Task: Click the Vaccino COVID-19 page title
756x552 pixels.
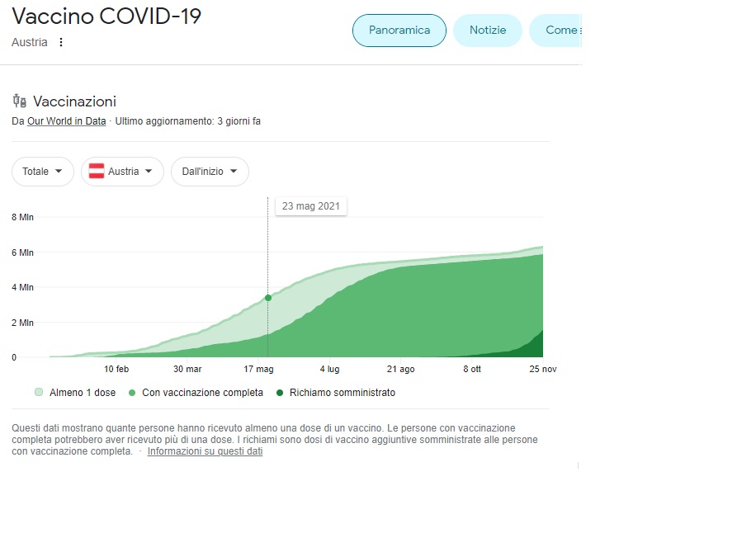Action: pyautogui.click(x=106, y=16)
